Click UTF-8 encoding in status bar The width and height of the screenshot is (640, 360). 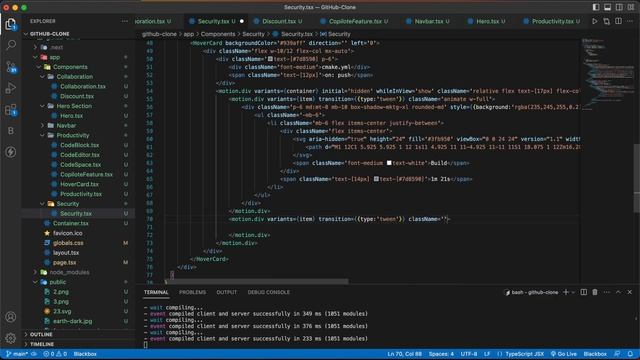click(469, 354)
